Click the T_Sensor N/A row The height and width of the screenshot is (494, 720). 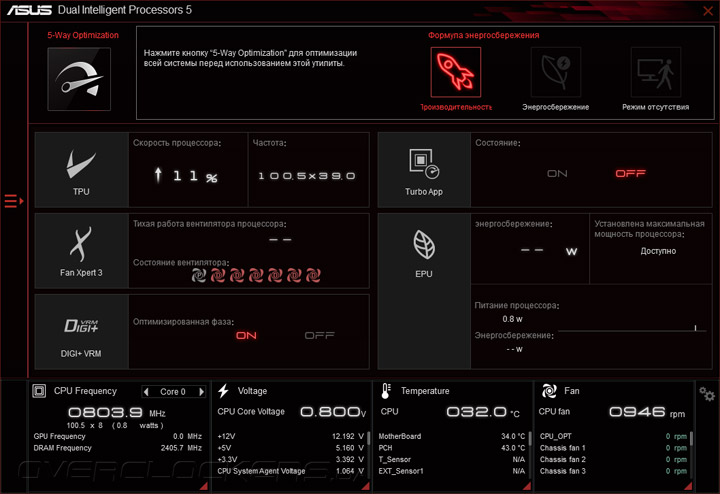click(452, 459)
